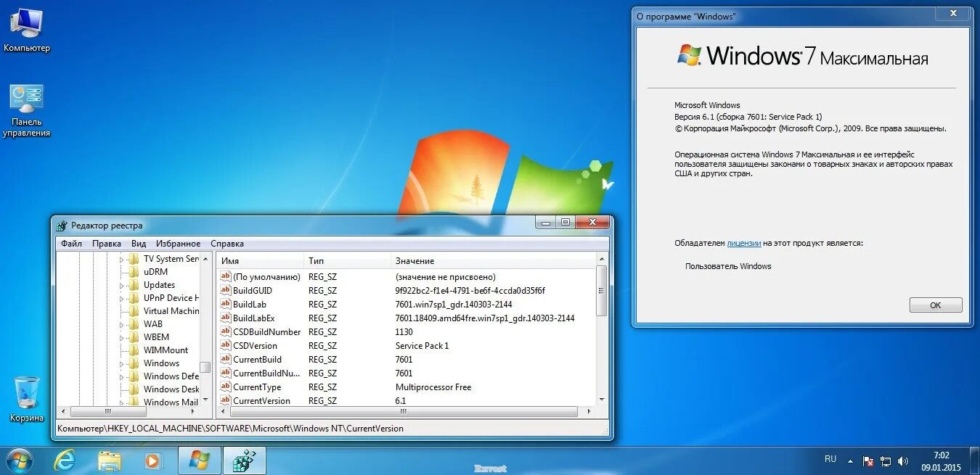Image resolution: width=980 pixels, height=475 pixels.
Task: Expand the Windows key arrow
Action: coord(122,363)
